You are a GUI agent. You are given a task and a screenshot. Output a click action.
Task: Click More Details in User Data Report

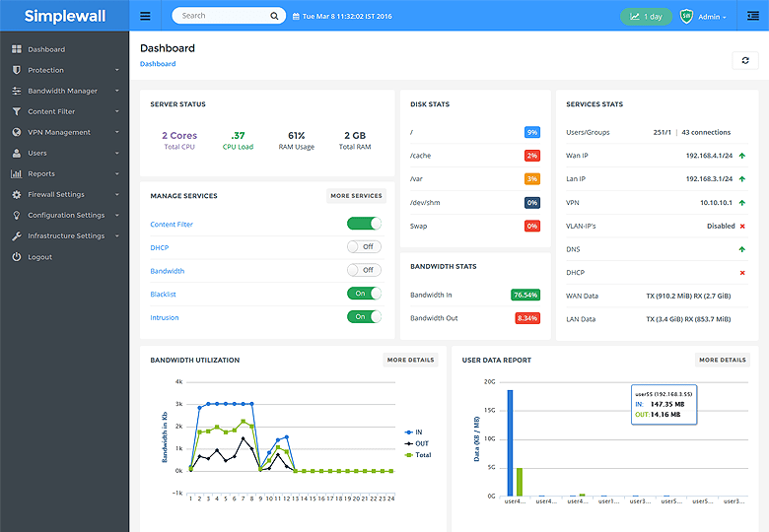coord(722,360)
